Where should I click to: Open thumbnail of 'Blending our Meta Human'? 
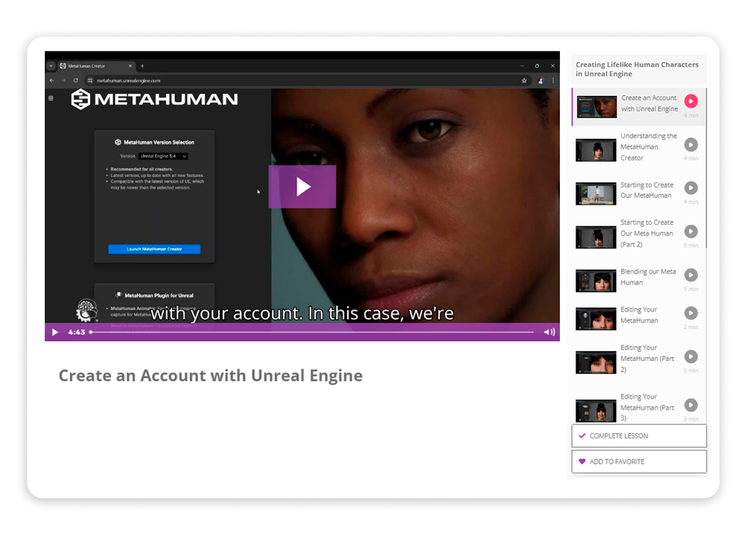pyautogui.click(x=596, y=281)
